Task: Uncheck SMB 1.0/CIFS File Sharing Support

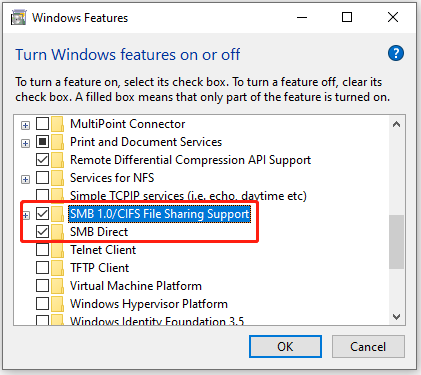Action: [x=42, y=214]
